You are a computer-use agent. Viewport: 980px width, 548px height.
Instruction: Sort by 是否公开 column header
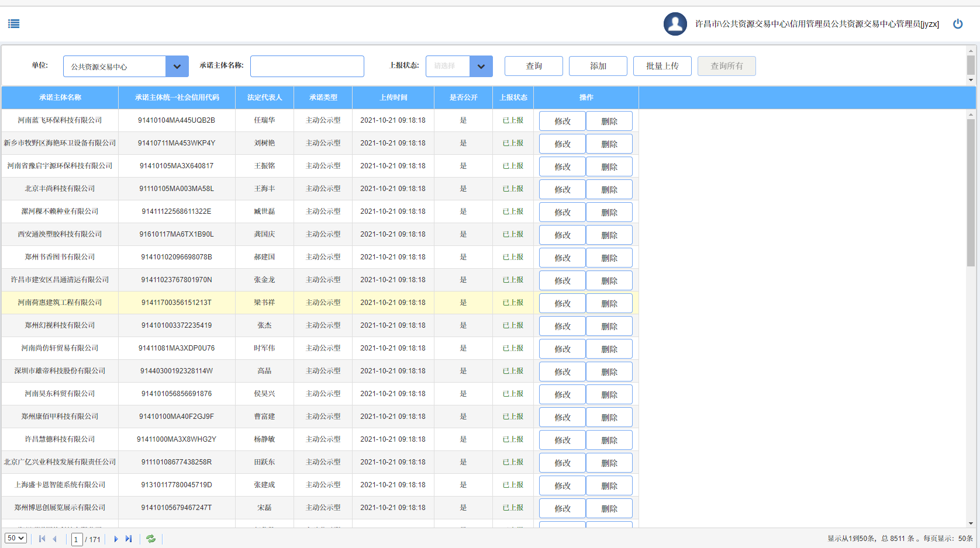pos(463,98)
